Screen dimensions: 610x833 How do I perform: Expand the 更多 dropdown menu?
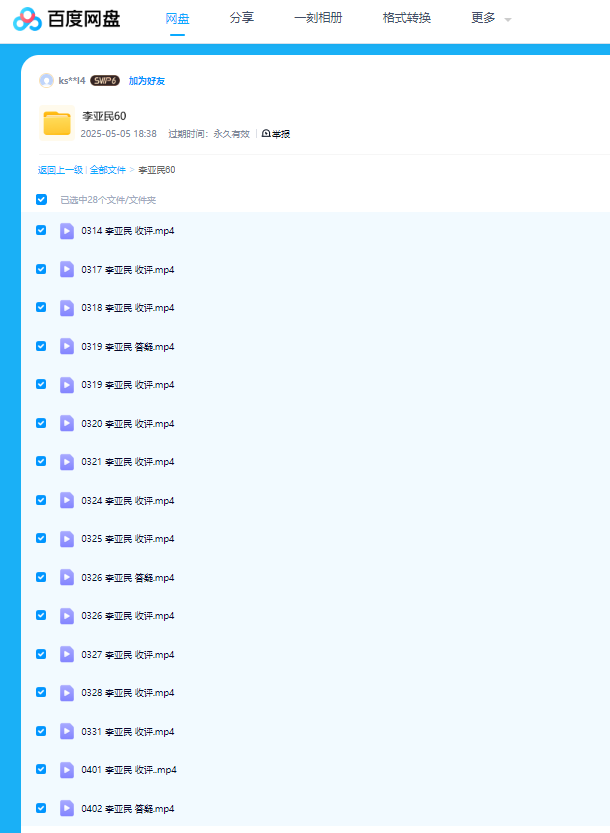(491, 18)
